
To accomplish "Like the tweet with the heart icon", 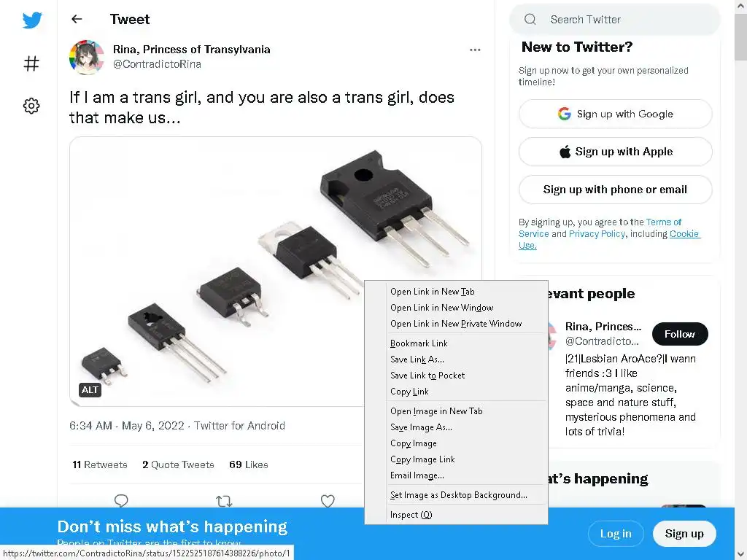I will (x=328, y=500).
